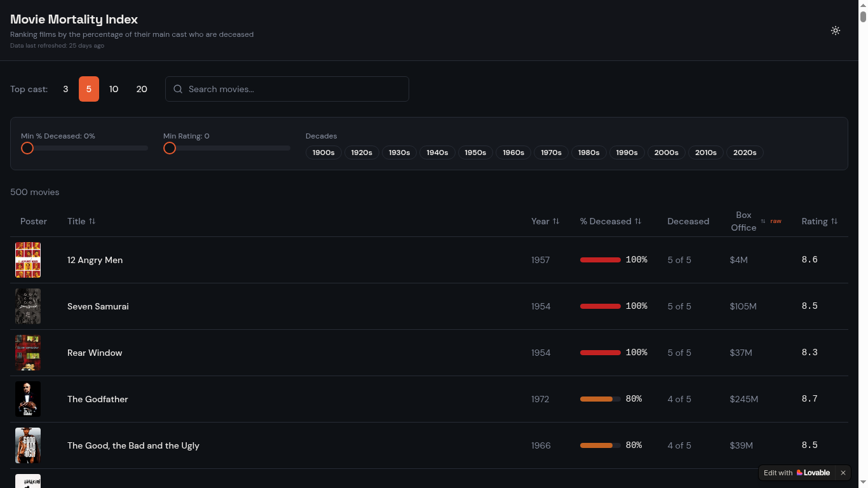Toggle the 2010s decade filter
This screenshot has height=488, width=868.
(x=706, y=152)
